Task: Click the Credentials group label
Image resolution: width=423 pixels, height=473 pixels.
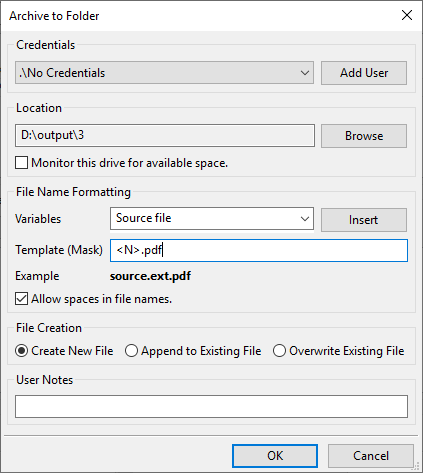Action: click(46, 45)
